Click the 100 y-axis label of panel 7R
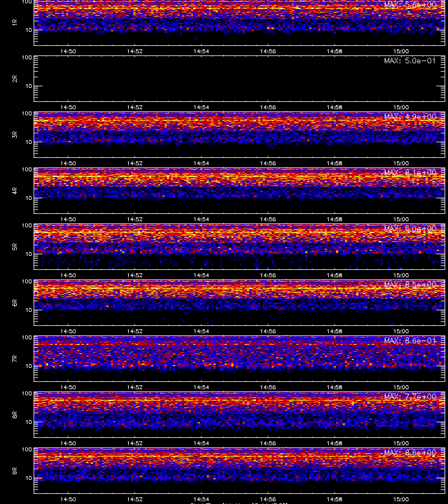The image size is (448, 504). point(27,338)
